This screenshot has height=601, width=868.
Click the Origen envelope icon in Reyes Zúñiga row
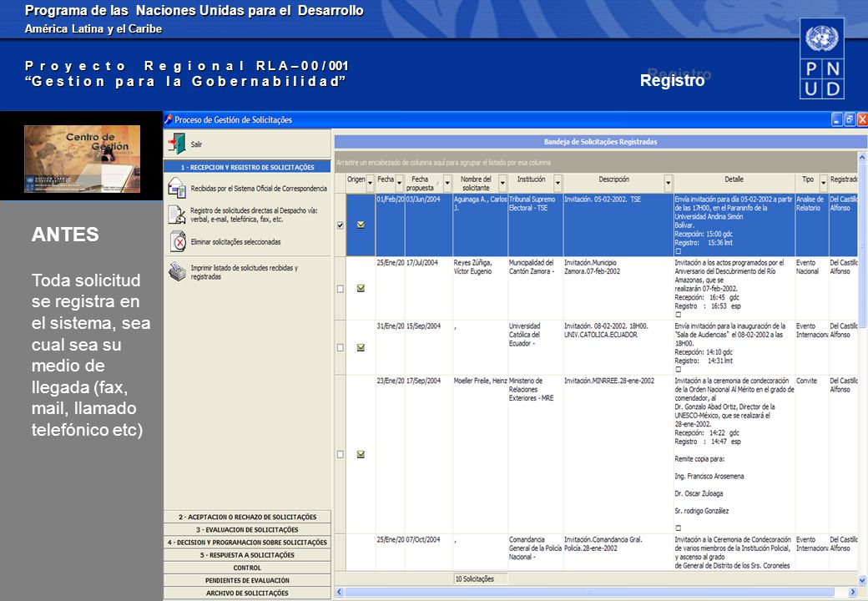tap(361, 288)
